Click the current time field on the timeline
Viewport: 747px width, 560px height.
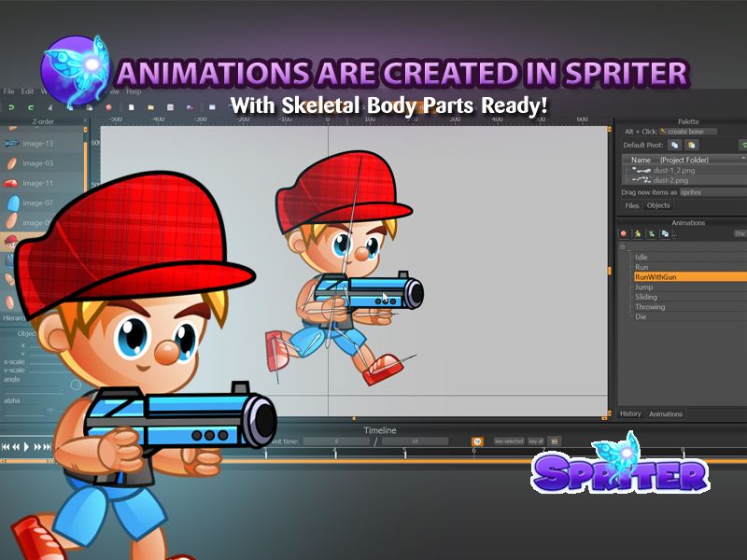click(336, 441)
